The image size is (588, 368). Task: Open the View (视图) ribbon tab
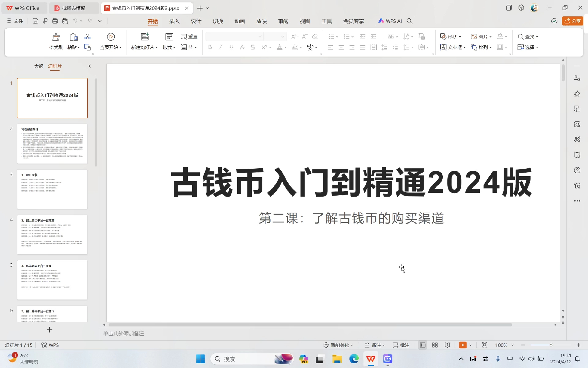point(305,21)
